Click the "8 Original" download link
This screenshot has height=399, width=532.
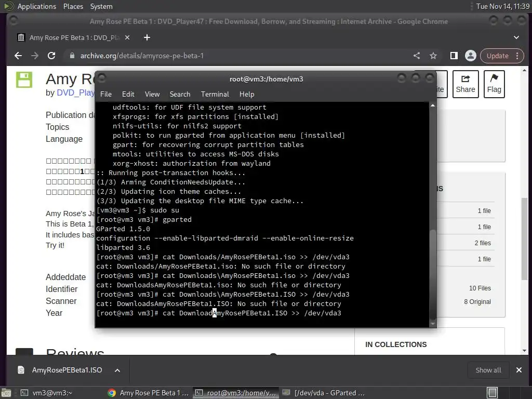pyautogui.click(x=477, y=302)
